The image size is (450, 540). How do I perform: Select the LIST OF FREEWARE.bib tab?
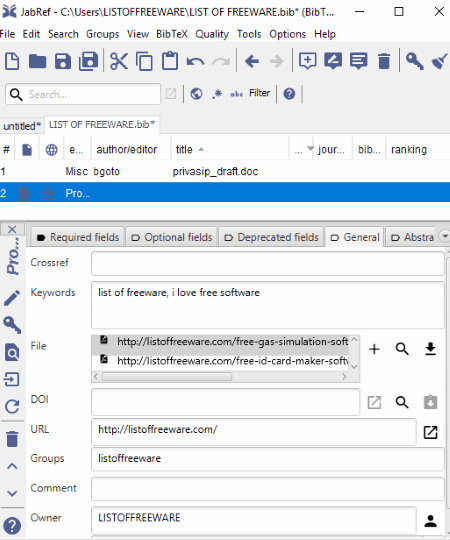(x=102, y=125)
